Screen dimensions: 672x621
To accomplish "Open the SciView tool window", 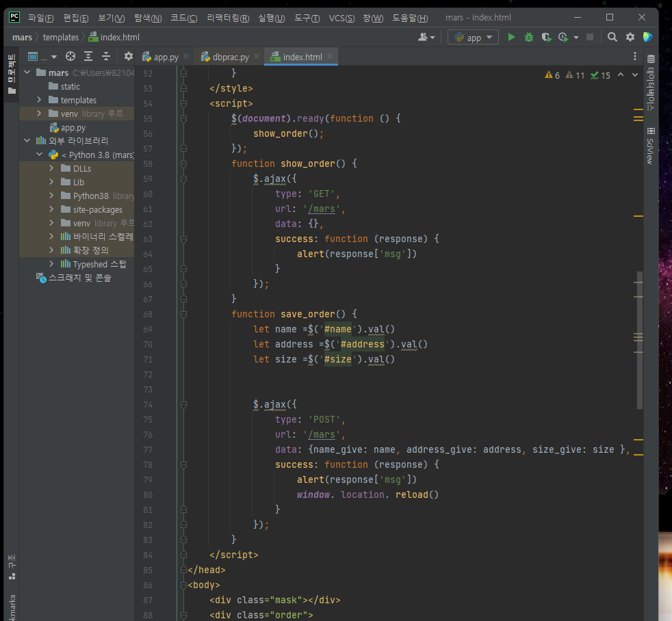I will click(x=651, y=146).
